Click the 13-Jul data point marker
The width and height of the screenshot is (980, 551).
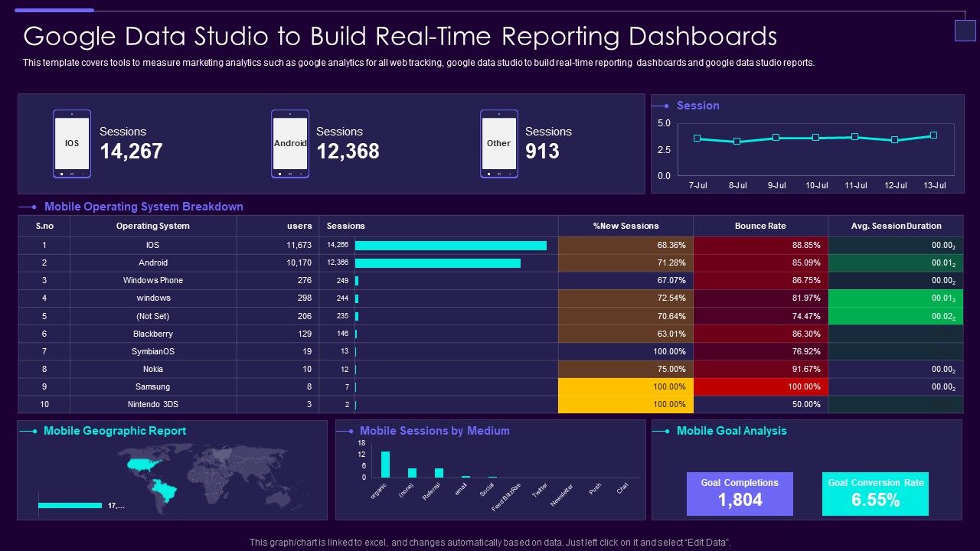pyautogui.click(x=934, y=135)
